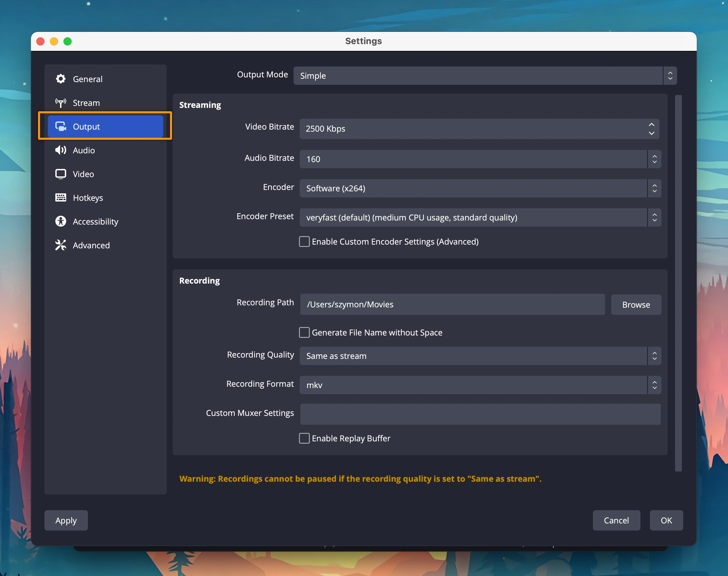The width and height of the screenshot is (728, 576).
Task: Click the Audio speaker icon
Action: [61, 150]
